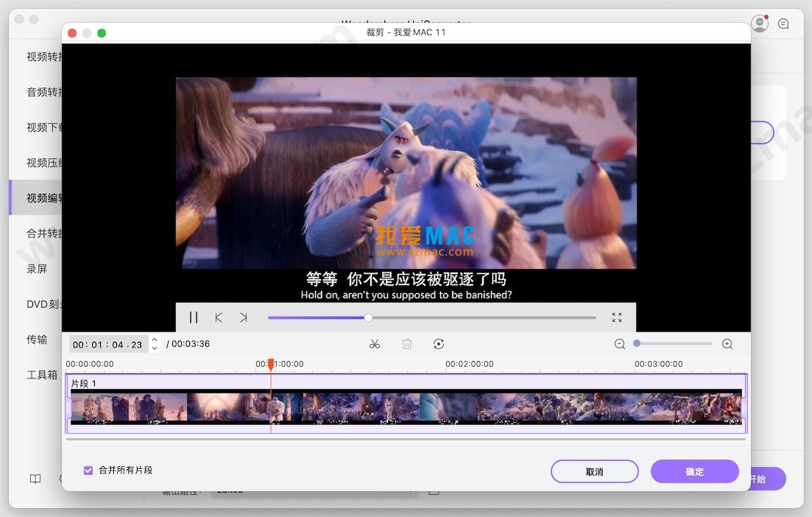Click the 确定 button
The image size is (812, 517).
pos(694,471)
